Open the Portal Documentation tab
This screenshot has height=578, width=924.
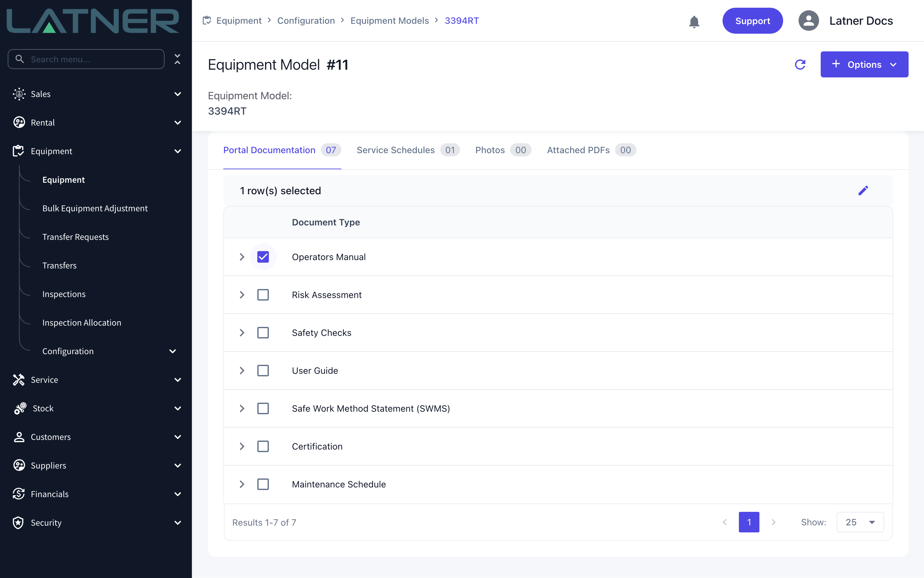point(282,150)
